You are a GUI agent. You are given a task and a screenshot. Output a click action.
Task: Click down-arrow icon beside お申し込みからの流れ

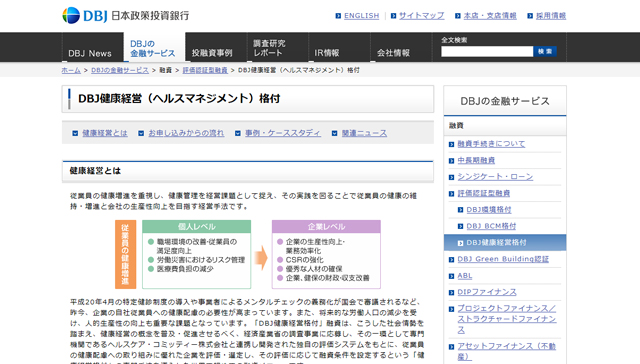coord(141,133)
